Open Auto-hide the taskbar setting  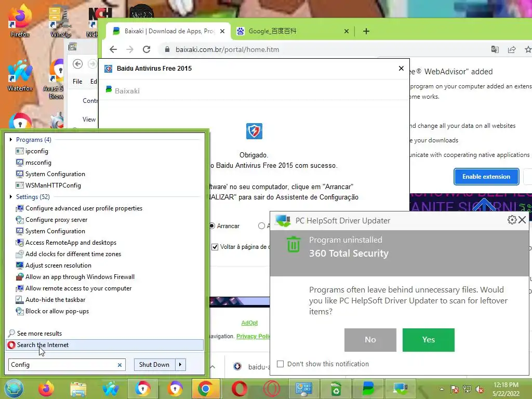(x=55, y=300)
